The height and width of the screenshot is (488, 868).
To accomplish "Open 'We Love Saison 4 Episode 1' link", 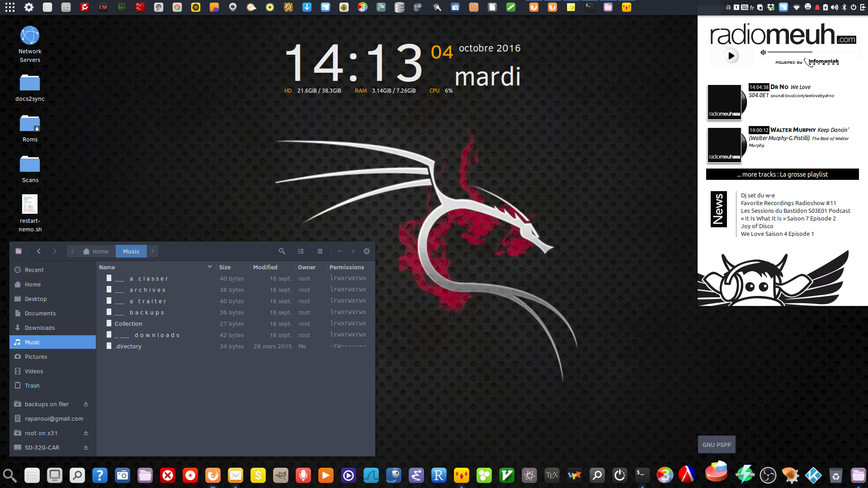I will (x=777, y=234).
